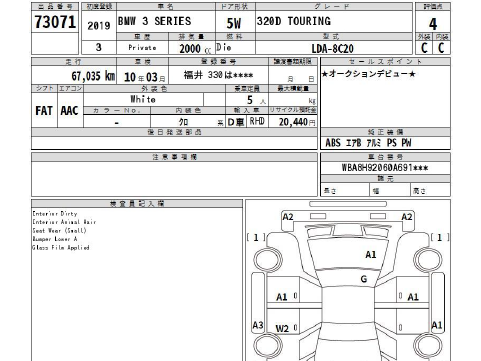Select the A3 mark on the diagram
The image size is (481, 361).
click(x=258, y=325)
